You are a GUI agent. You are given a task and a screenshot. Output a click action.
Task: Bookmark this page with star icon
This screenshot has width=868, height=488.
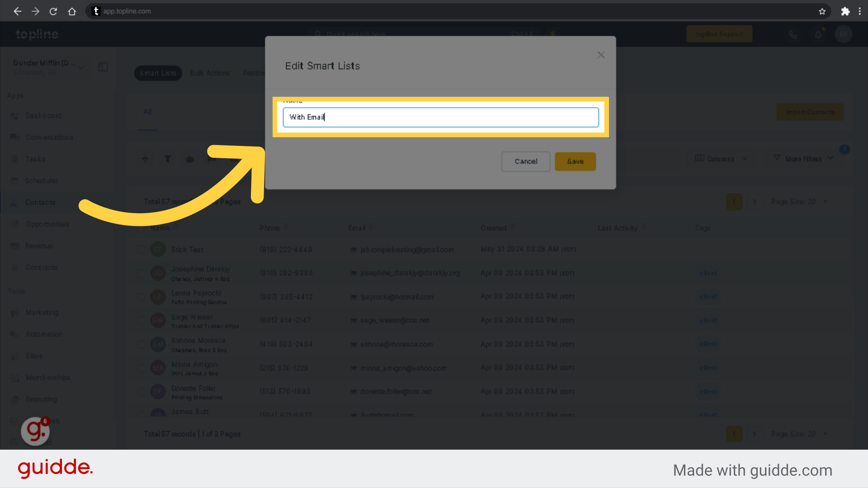(x=822, y=11)
